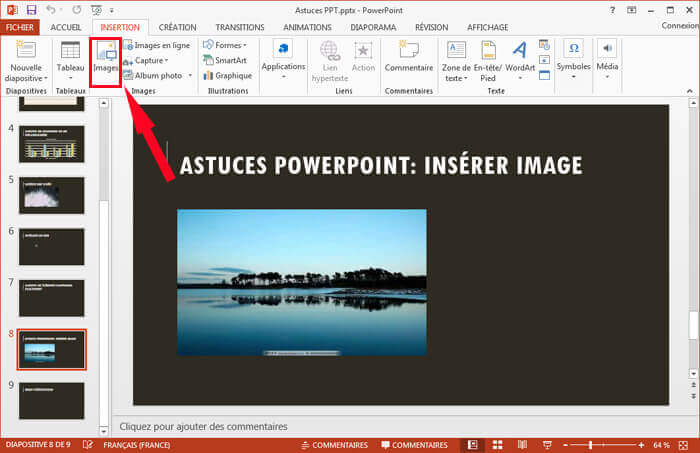Image resolution: width=700 pixels, height=453 pixels.
Task: Insert slide number icon in Texte group
Action: tap(544, 60)
